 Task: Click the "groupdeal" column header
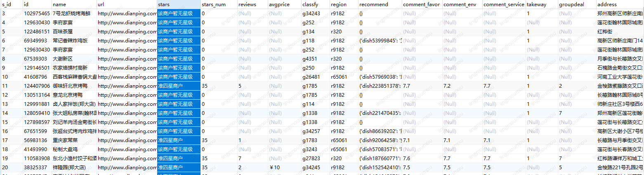click(576, 5)
